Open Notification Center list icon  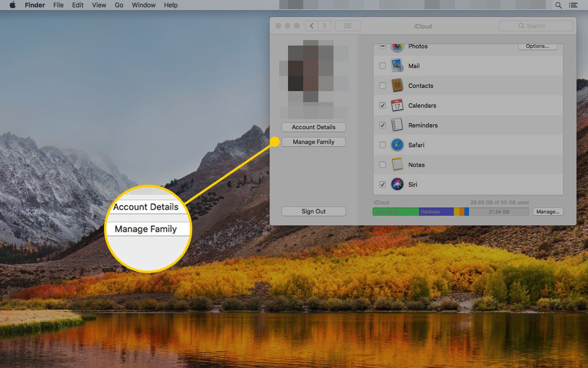(x=573, y=5)
